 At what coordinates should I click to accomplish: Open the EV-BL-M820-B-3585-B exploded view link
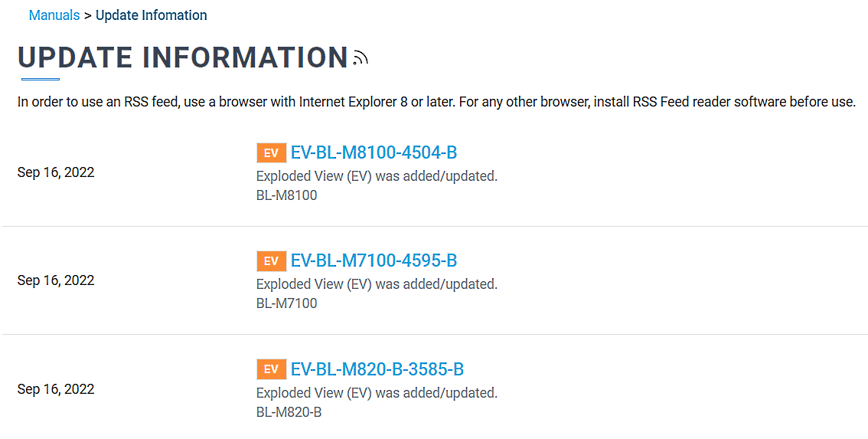click(x=377, y=369)
